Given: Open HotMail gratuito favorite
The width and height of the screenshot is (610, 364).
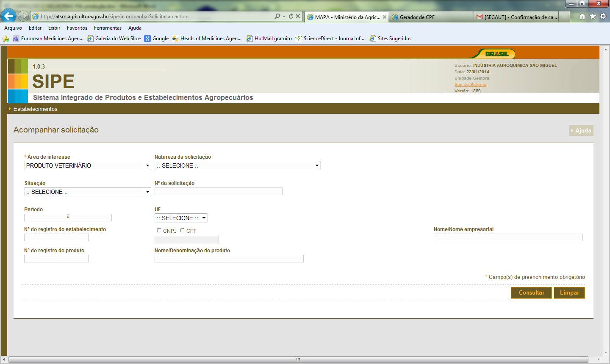Looking at the screenshot, I should [x=269, y=39].
